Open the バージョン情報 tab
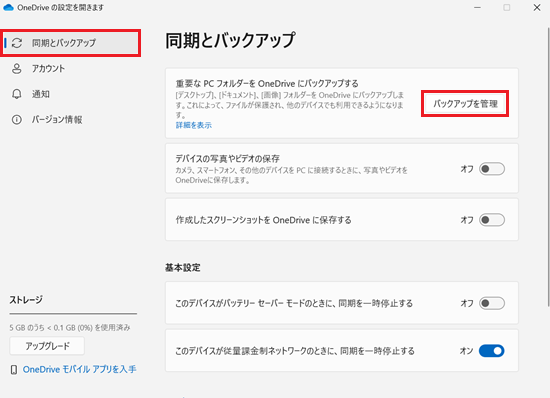This screenshot has width=550, height=398. [70, 120]
